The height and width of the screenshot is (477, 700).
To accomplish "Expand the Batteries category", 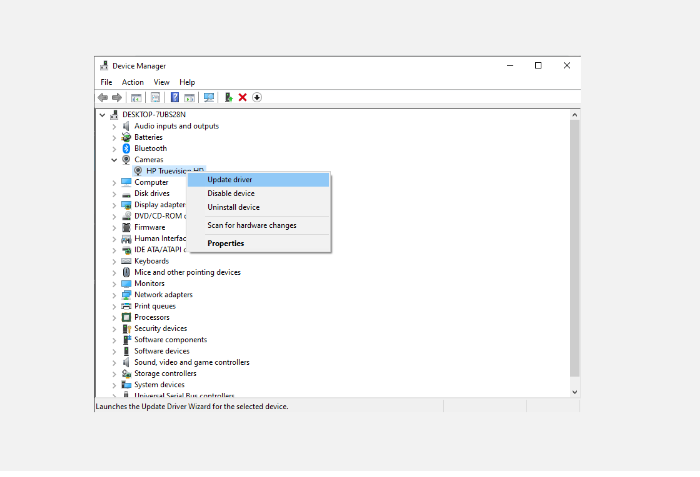I will click(114, 138).
